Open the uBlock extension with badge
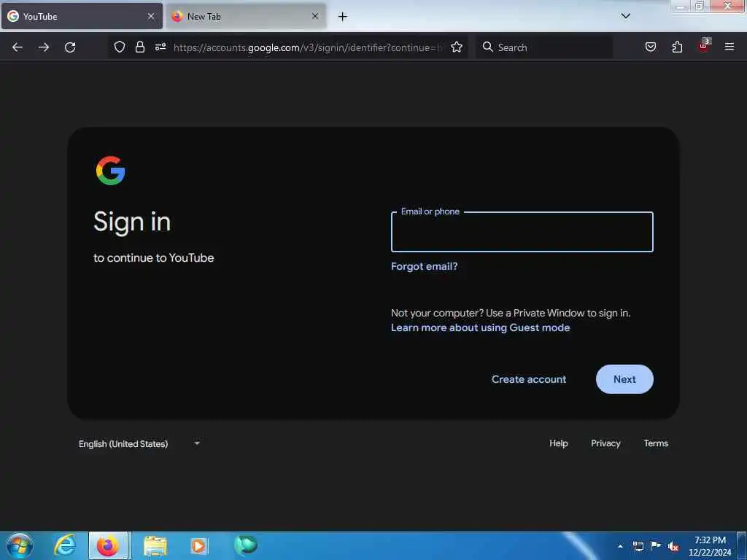Screen dimensions: 747x560 pos(704,45)
